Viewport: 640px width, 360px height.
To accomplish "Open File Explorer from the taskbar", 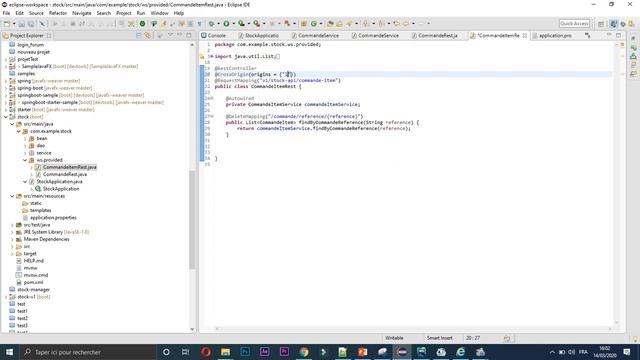I will coord(225,352).
